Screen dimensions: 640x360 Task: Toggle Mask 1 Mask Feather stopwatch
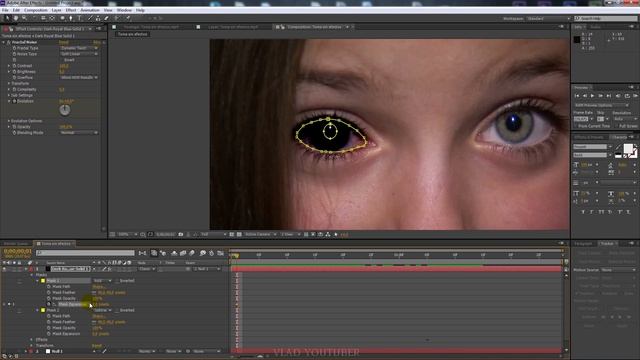49,293
